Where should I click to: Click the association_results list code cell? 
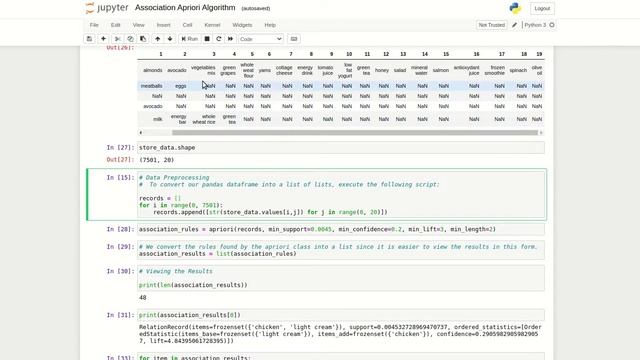[340, 250]
